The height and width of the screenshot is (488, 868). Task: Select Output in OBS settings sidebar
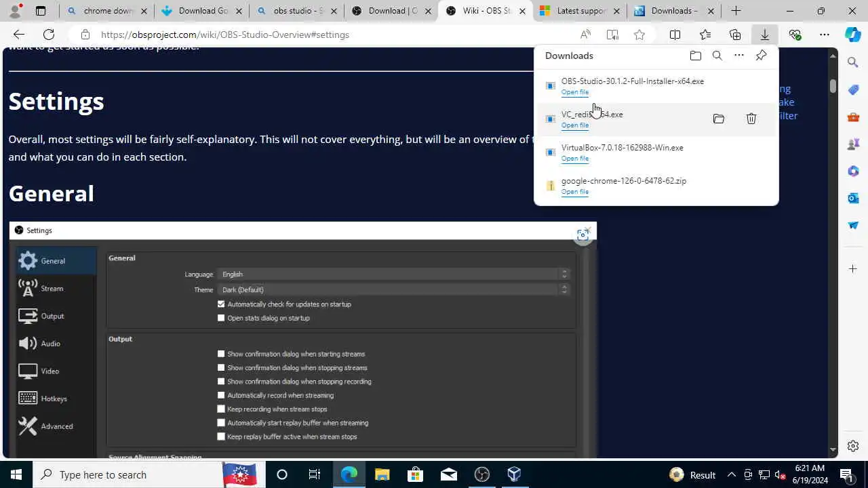pyautogui.click(x=56, y=316)
